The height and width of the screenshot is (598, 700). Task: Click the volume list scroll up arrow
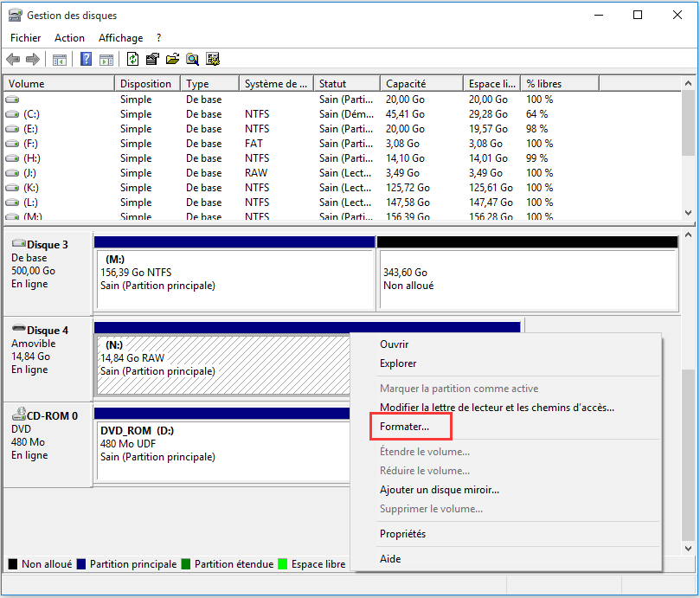tap(689, 84)
